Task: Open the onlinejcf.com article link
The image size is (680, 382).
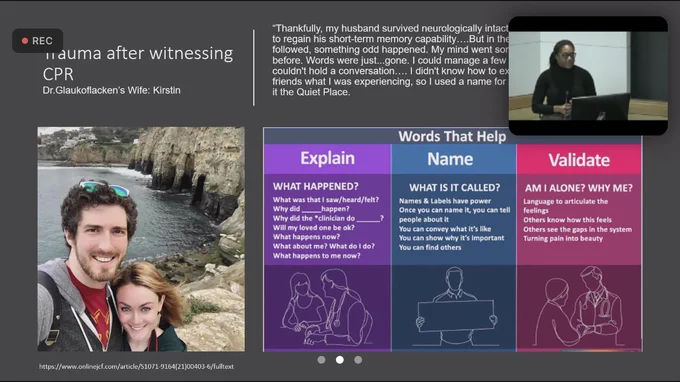Action: [137, 366]
